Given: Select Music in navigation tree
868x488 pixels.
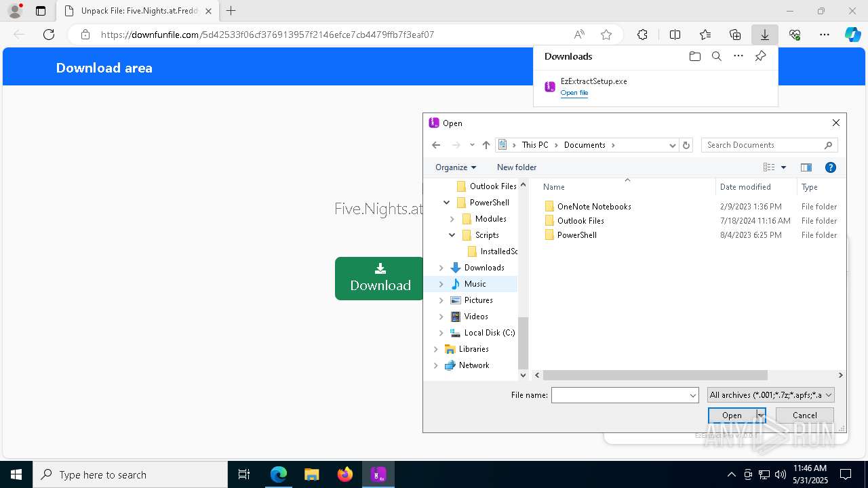Looking at the screenshot, I should tap(475, 284).
